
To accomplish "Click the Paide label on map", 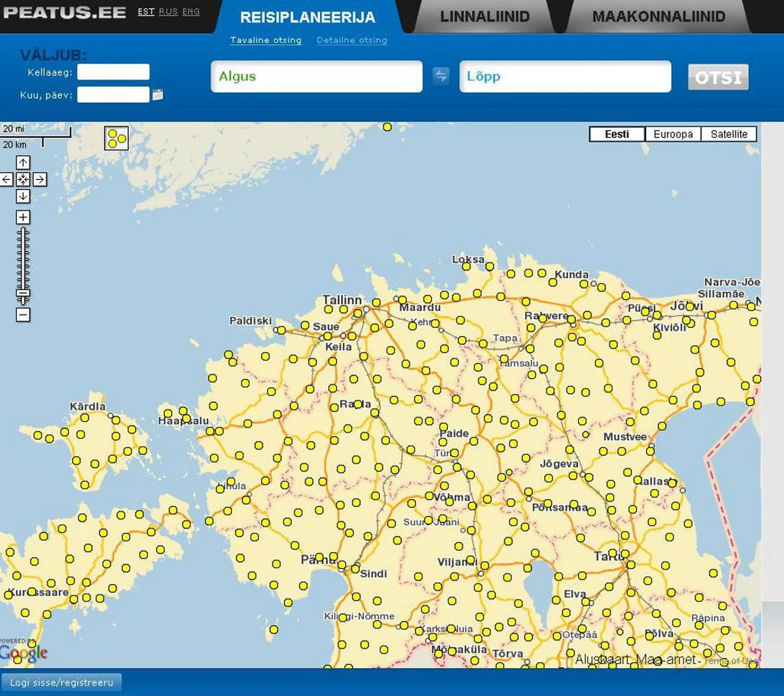I will (454, 433).
